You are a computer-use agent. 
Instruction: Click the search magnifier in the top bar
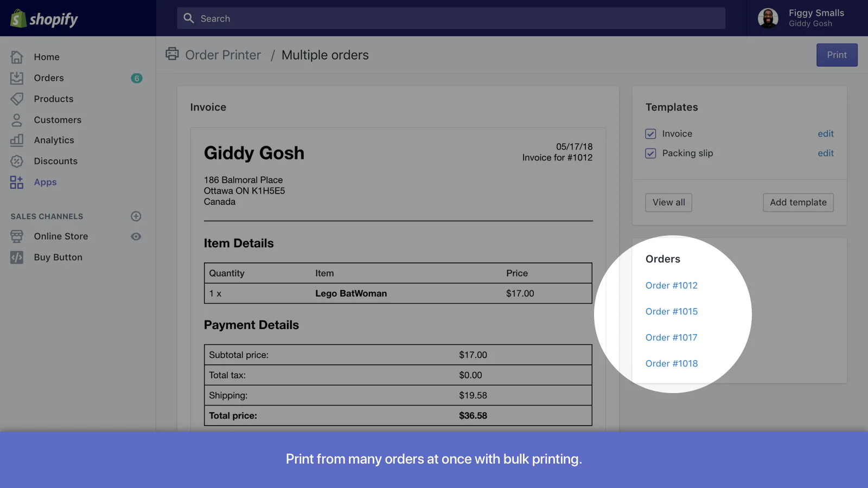point(188,18)
